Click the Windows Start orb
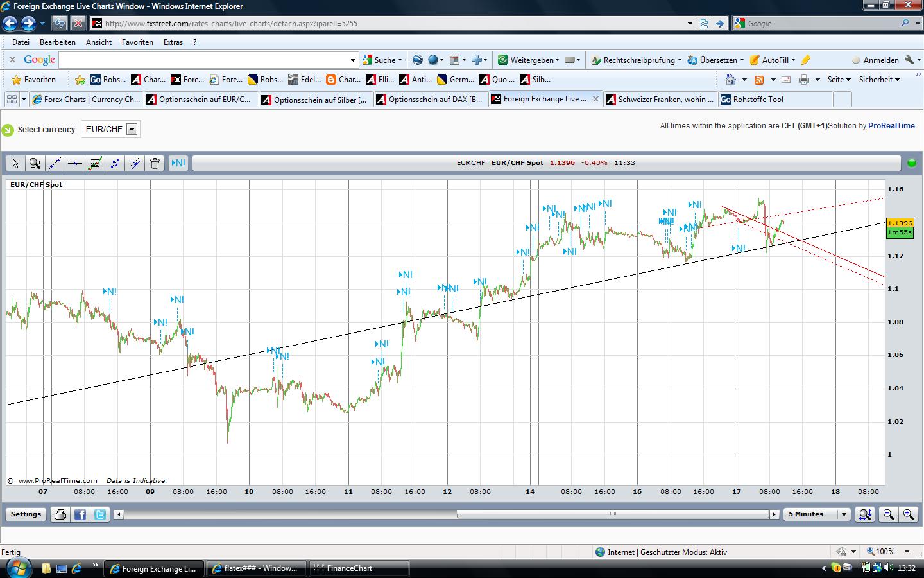The height and width of the screenshot is (578, 924). [17, 568]
